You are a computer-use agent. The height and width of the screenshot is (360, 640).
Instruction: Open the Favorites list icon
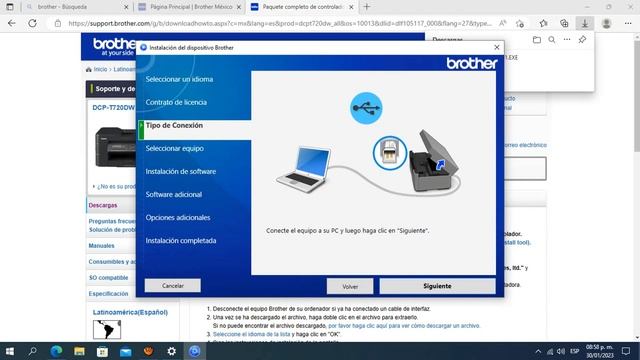point(543,23)
